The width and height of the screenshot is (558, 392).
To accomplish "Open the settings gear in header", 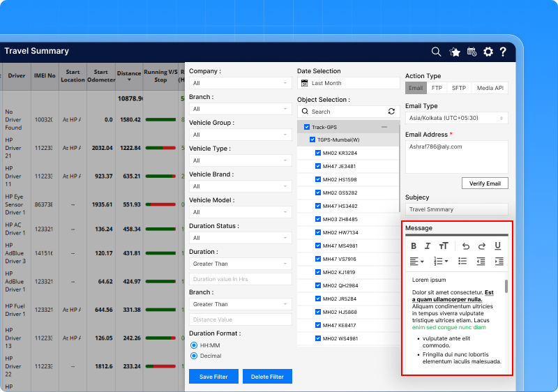I will pos(488,52).
